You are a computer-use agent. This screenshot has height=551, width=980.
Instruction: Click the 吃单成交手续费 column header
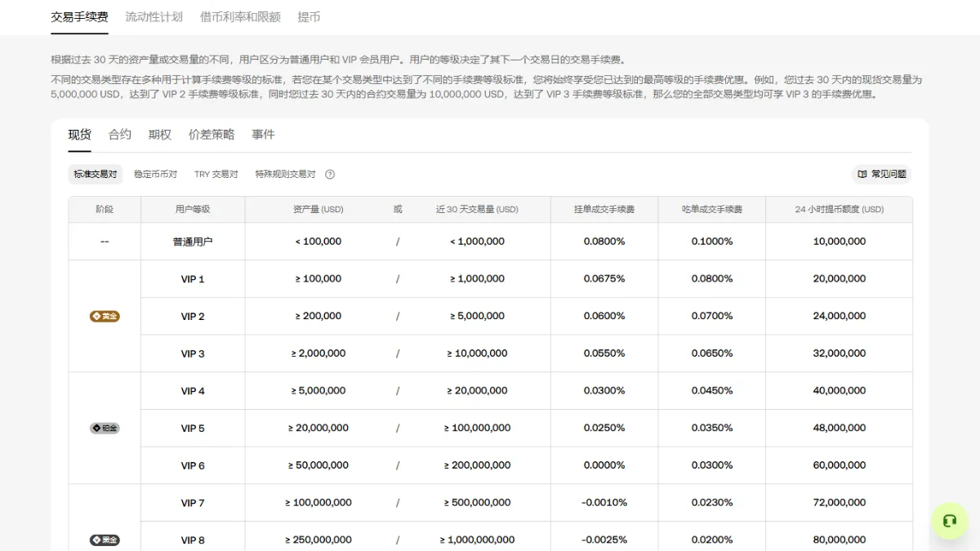(712, 210)
